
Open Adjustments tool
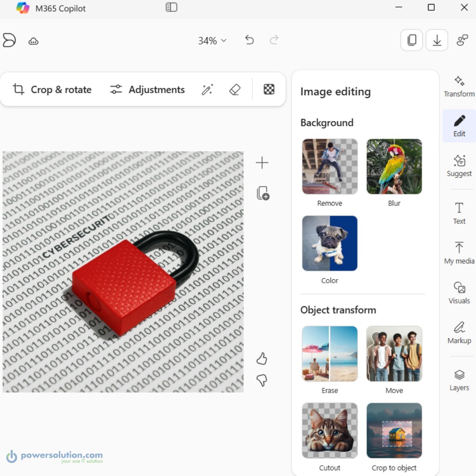(x=147, y=89)
